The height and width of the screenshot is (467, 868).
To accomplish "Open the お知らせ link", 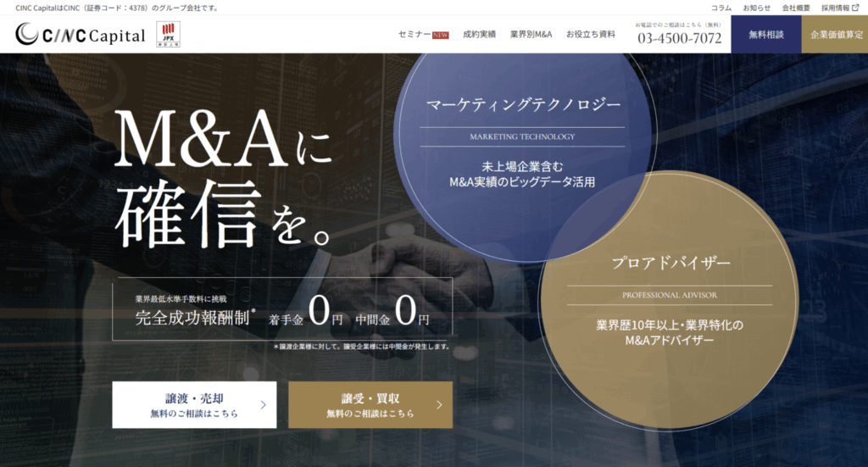I will (757, 8).
